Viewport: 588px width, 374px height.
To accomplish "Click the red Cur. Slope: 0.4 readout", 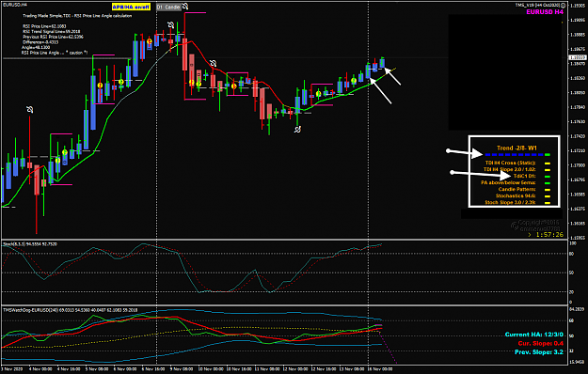I will click(x=540, y=343).
